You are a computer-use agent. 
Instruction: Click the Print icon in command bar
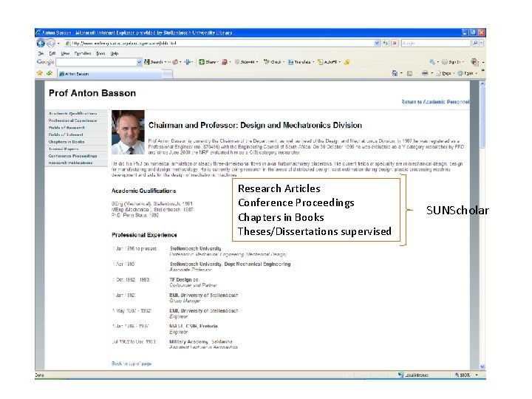[x=424, y=73]
